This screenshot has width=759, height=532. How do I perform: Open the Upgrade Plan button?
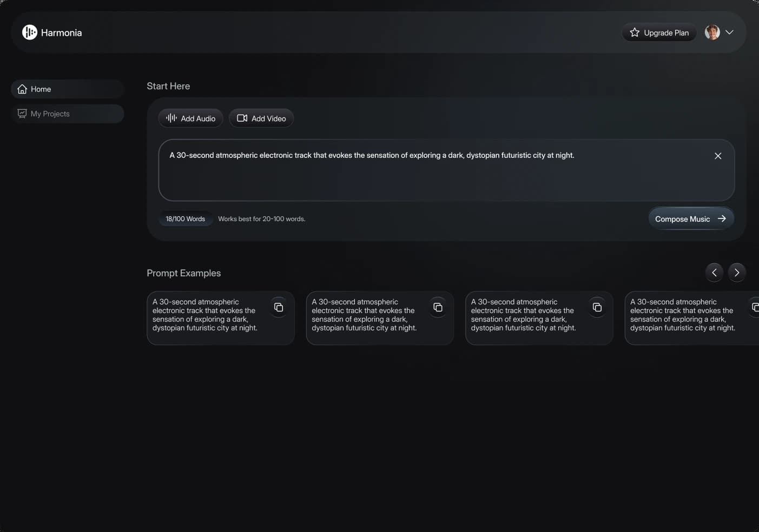(659, 32)
